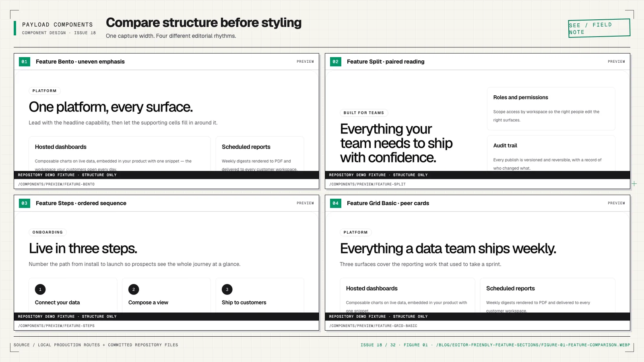This screenshot has width=644, height=362.
Task: Click the green 04 badge of Feature Grid Basic
Action: point(336,203)
